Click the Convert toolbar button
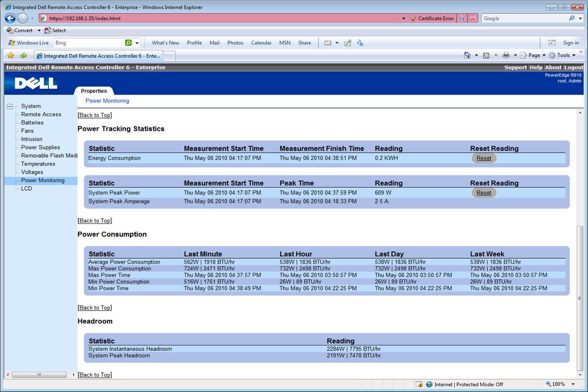 (x=20, y=30)
